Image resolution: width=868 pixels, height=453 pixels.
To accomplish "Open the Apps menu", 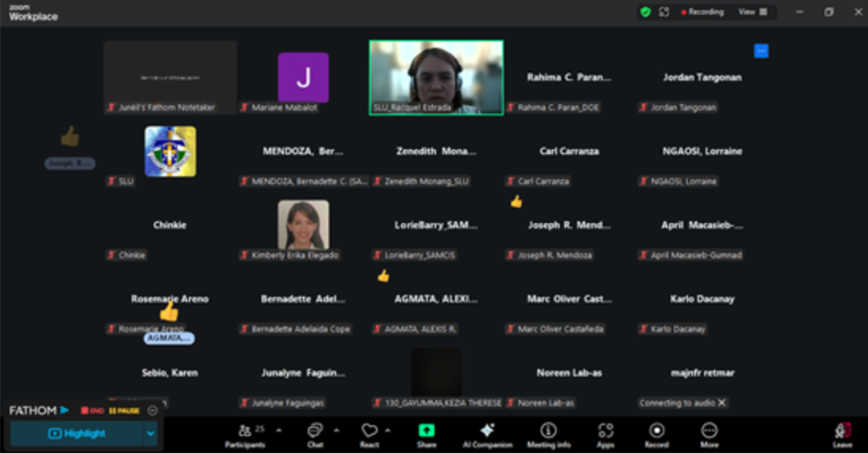I will pyautogui.click(x=605, y=433).
